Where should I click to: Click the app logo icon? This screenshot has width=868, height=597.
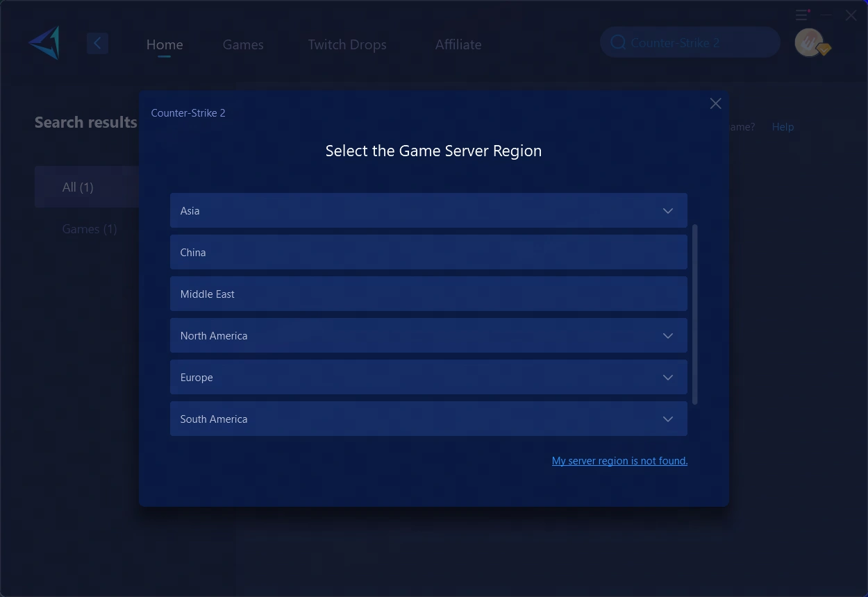point(44,43)
